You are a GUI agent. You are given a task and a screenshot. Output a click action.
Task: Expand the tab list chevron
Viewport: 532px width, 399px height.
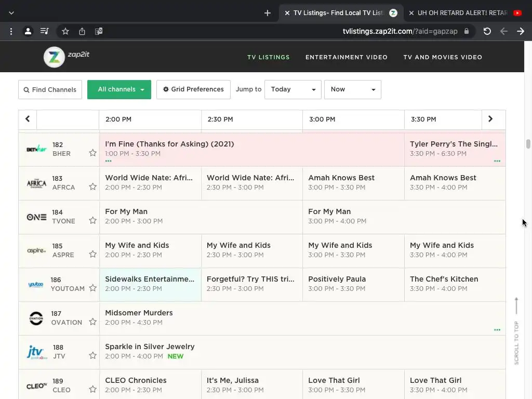(11, 13)
